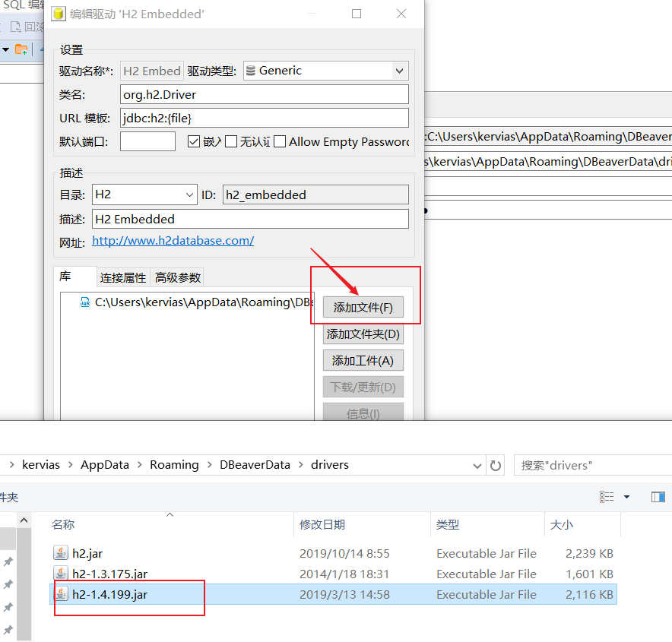
Task: Expand the address bar history dropdown
Action: (x=477, y=466)
